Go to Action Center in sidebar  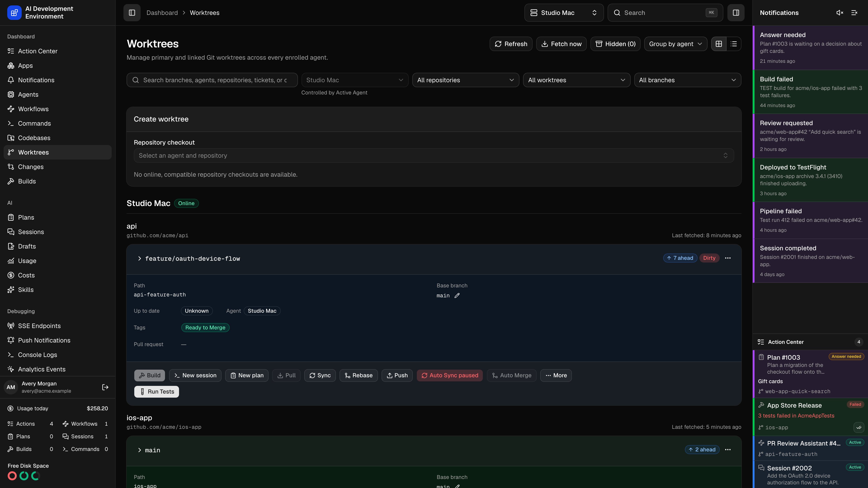[x=58, y=51]
